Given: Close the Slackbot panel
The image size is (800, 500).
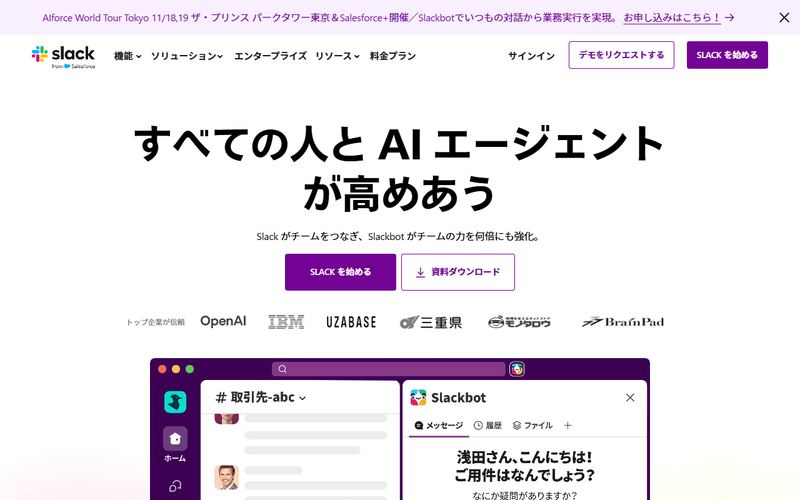Looking at the screenshot, I should 630,397.
